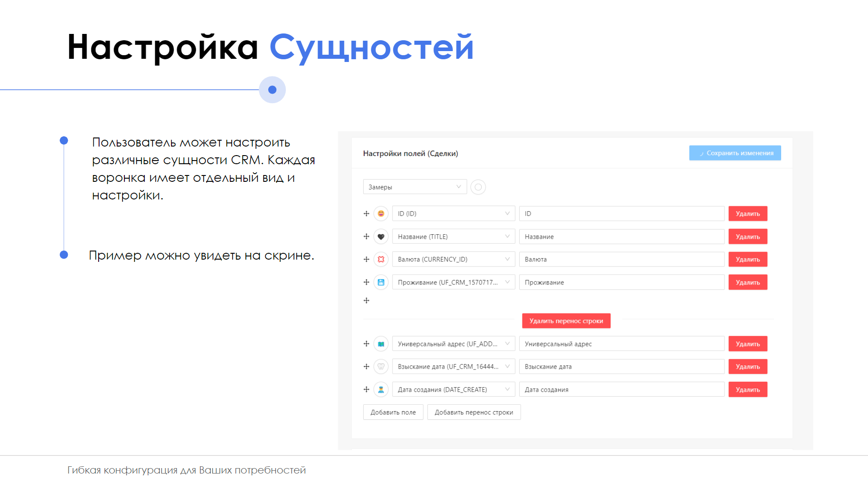Viewport: 868px width, 488px height.
Task: Delete the Универсальный адрес field row
Action: click(x=748, y=344)
